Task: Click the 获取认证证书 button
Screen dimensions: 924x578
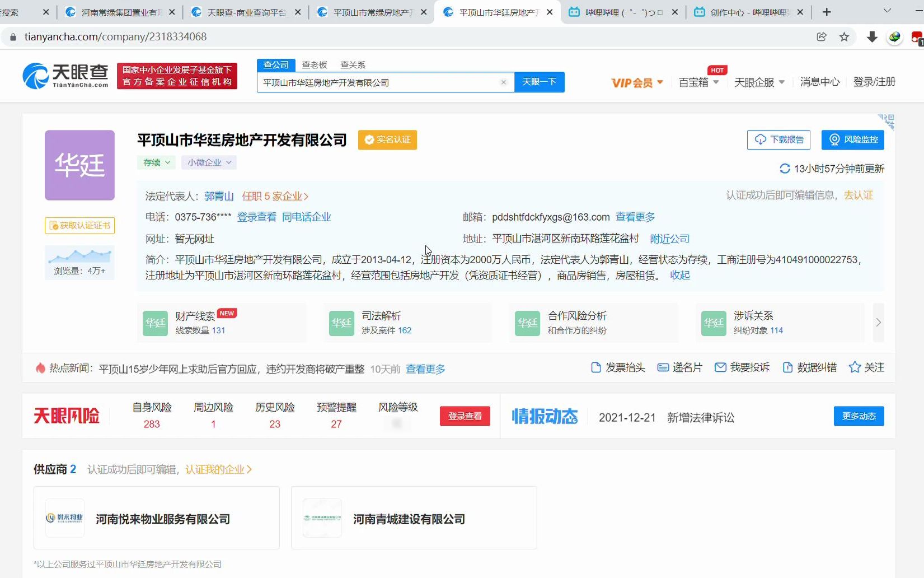Action: tap(79, 225)
